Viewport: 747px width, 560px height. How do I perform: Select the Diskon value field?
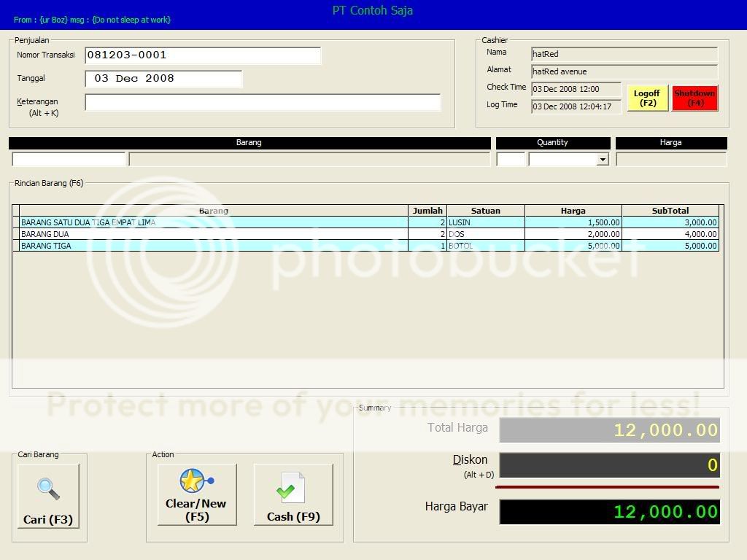click(x=609, y=465)
